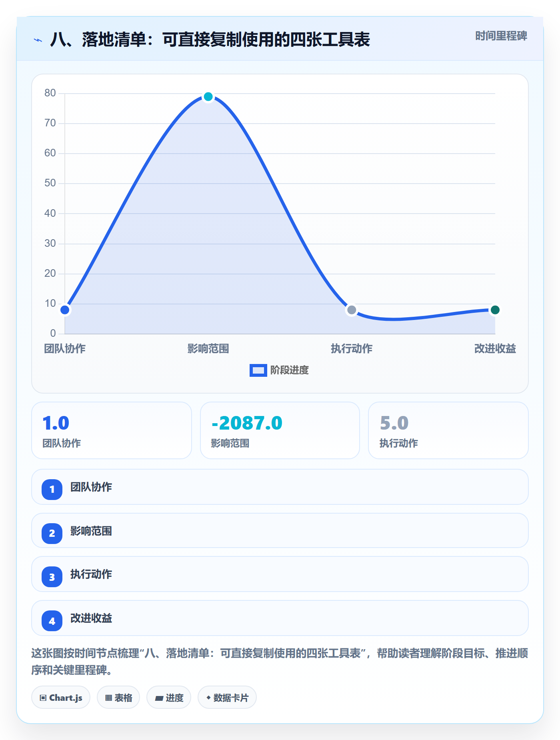This screenshot has width=560, height=740.
Task: Click the number 2 step badge
Action: (x=52, y=533)
